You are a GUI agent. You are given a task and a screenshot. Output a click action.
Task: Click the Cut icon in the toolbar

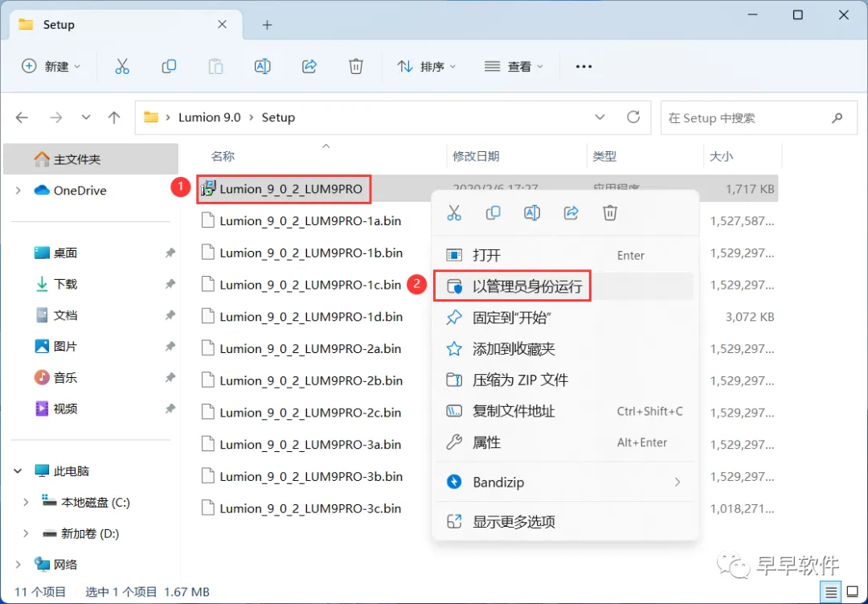point(122,67)
